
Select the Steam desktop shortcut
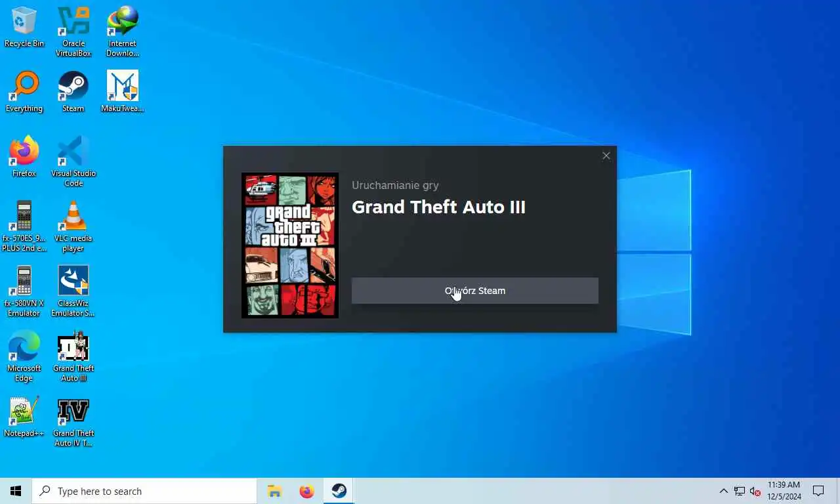(x=73, y=93)
